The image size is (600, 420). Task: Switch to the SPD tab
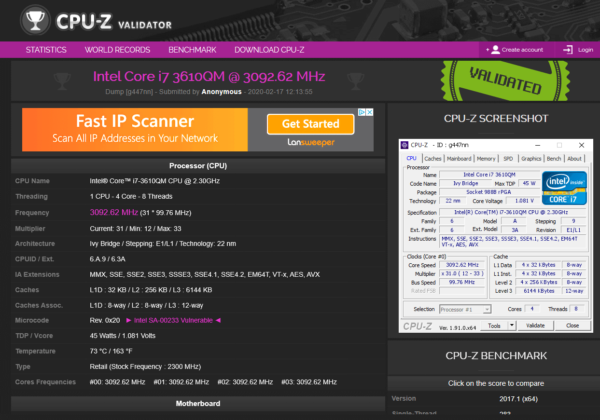click(x=508, y=159)
